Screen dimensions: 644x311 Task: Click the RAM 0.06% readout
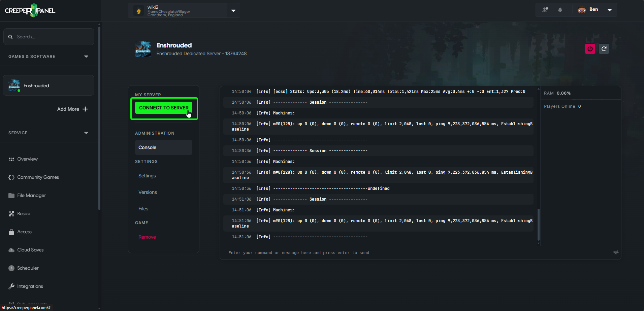(x=557, y=93)
